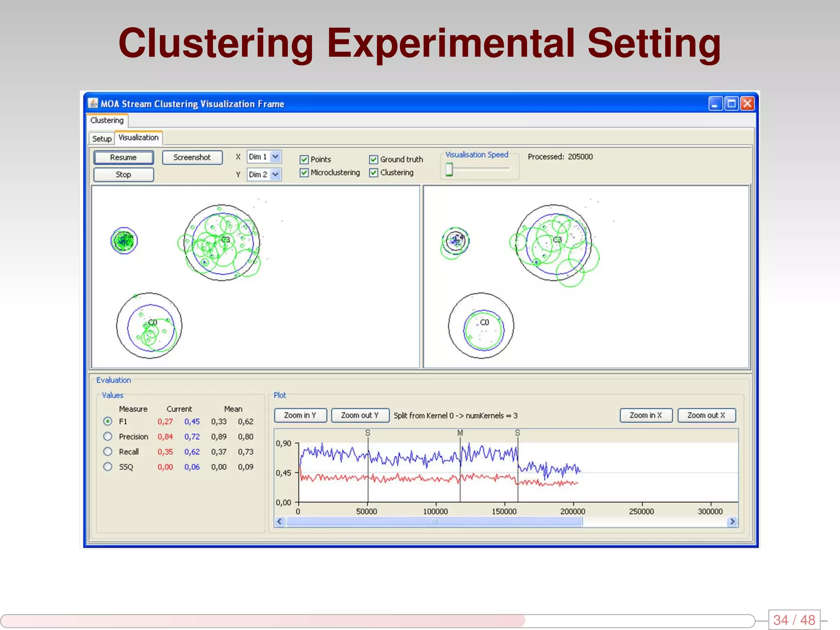Click the Processed: 205000 status text
The image size is (840, 630).
[x=560, y=157]
